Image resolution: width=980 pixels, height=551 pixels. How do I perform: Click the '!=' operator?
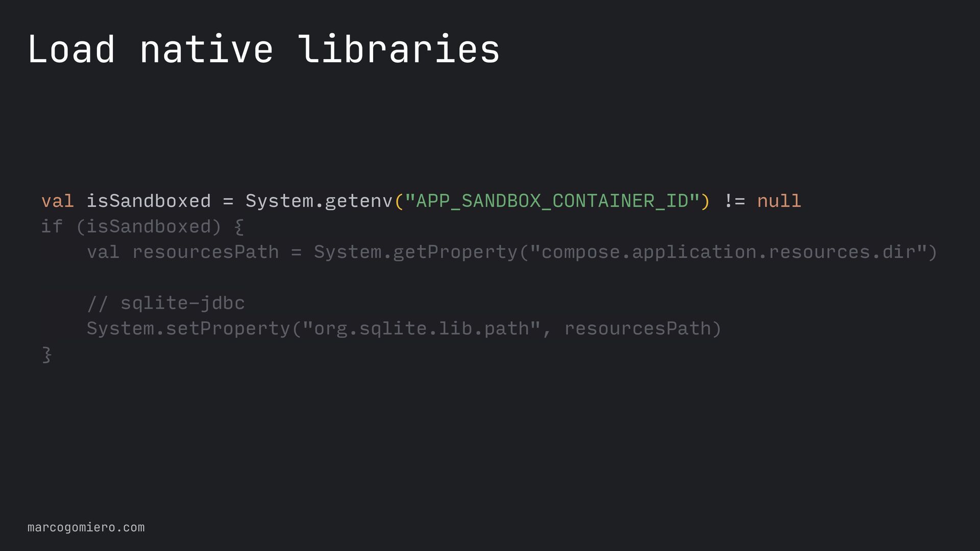tap(734, 201)
